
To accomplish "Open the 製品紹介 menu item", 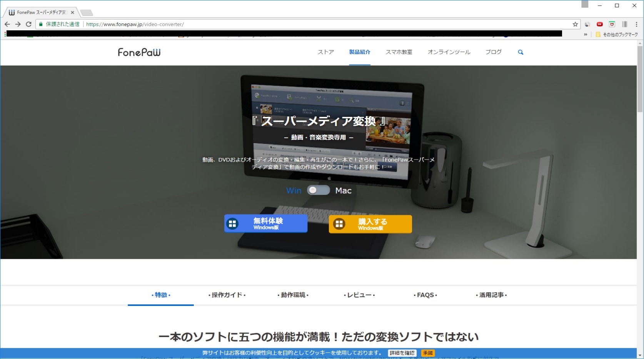I will pyautogui.click(x=360, y=52).
